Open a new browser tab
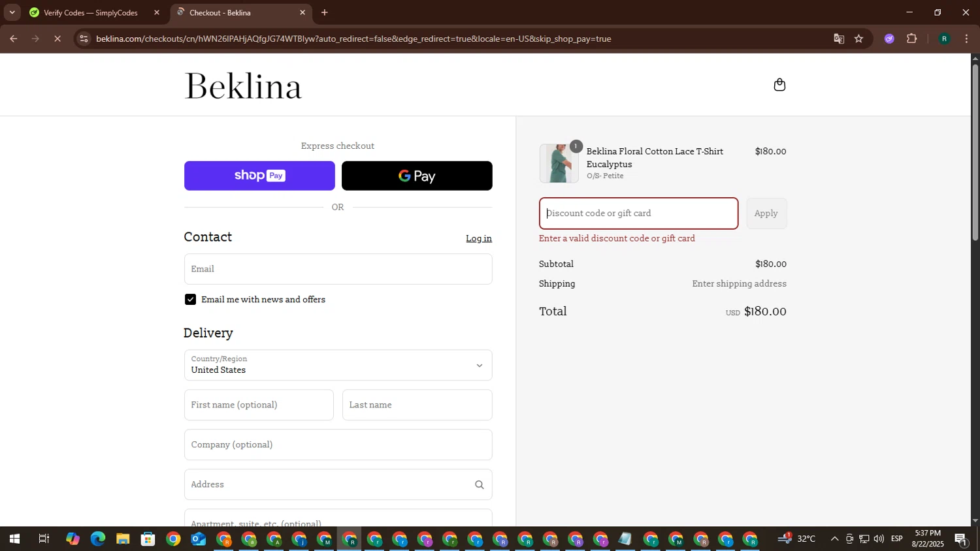Screen dimensions: 980x551 click(x=324, y=12)
